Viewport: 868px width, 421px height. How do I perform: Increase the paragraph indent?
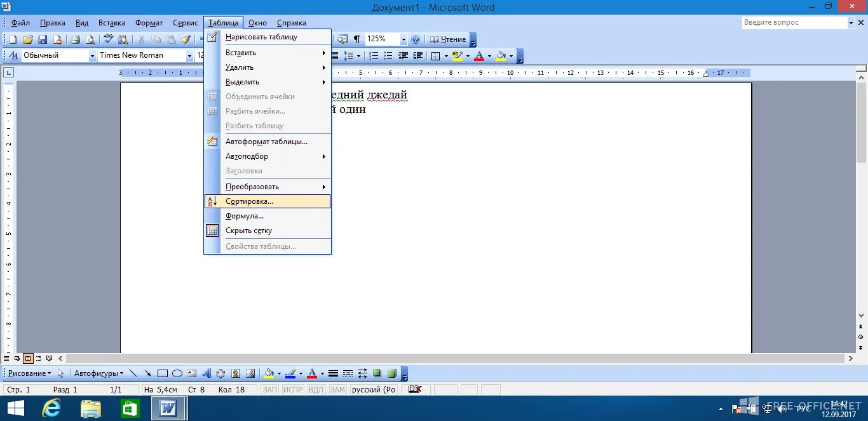point(417,56)
